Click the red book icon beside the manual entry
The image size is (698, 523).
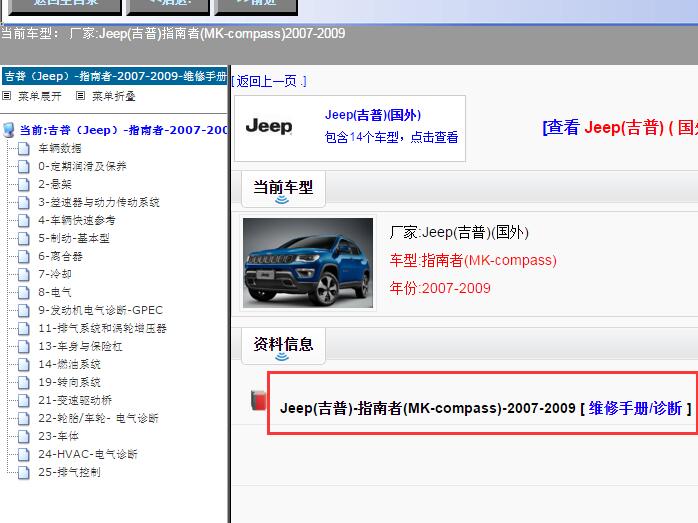pyautogui.click(x=258, y=400)
